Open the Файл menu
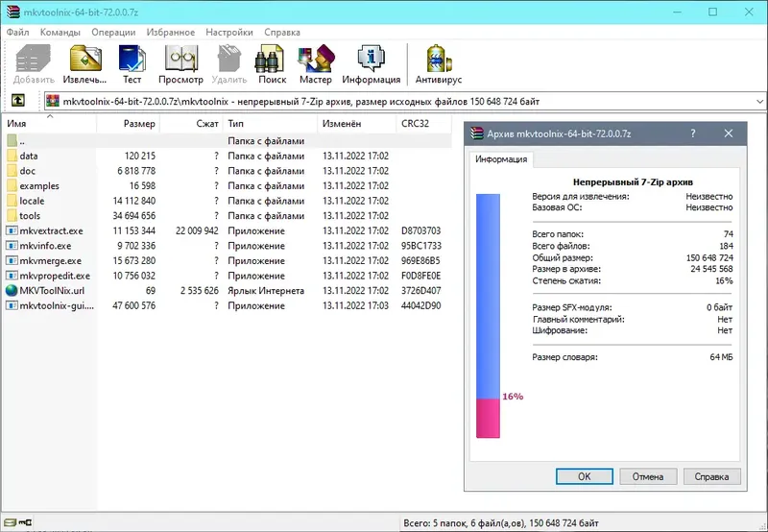Viewport: 768px width, 532px height. tap(17, 33)
